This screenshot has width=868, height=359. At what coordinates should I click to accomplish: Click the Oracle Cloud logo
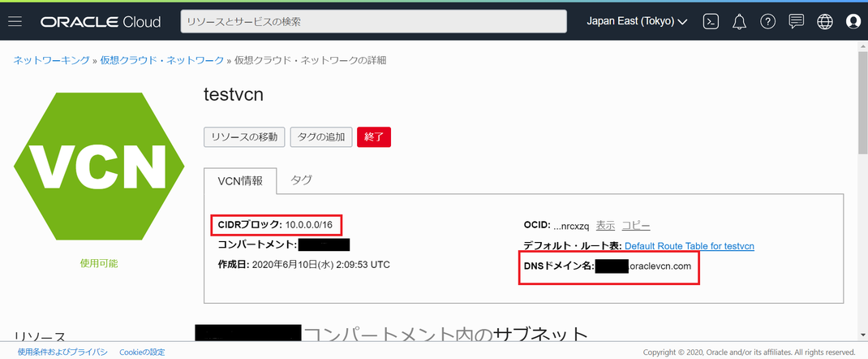101,22
